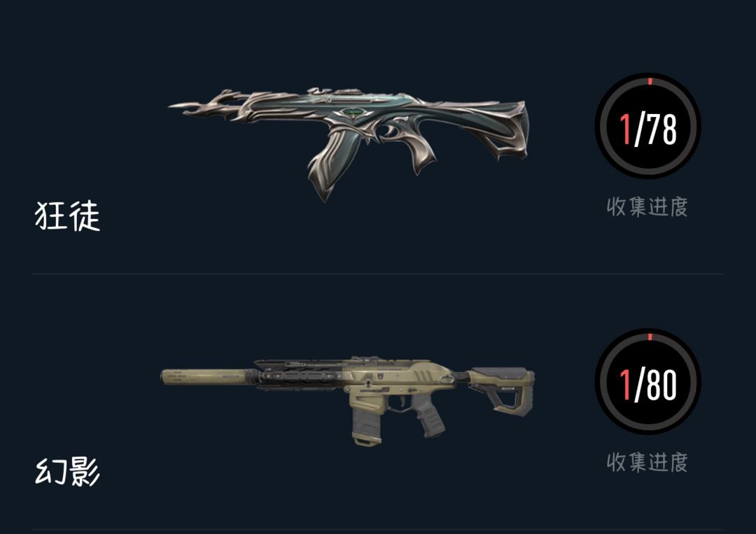The image size is (756, 534).
Task: Open the 狂徒 rifle skin thumbnail
Action: click(x=349, y=145)
